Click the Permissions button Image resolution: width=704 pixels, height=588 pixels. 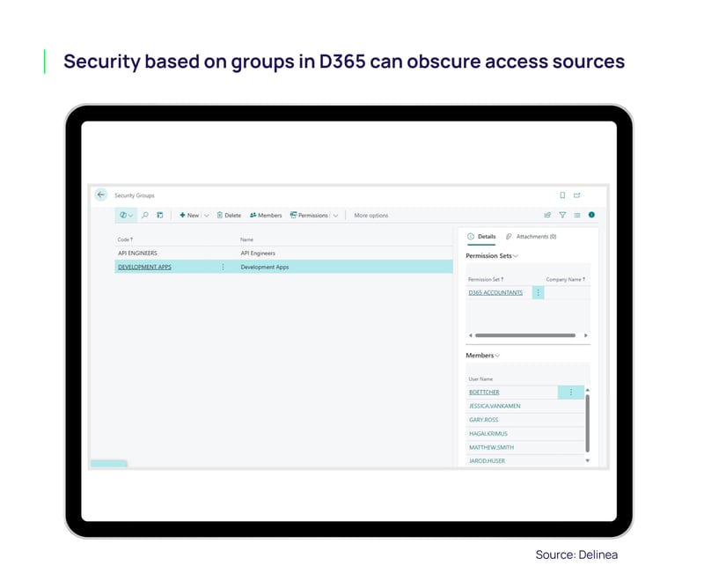click(309, 215)
